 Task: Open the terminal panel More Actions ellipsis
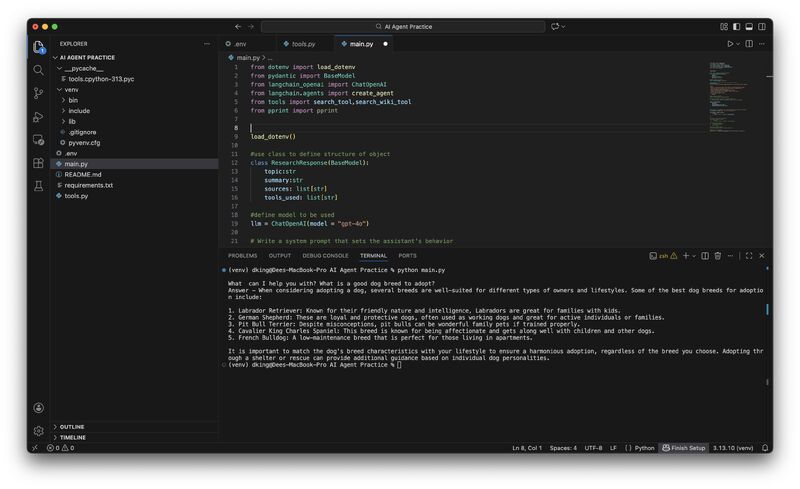click(730, 256)
